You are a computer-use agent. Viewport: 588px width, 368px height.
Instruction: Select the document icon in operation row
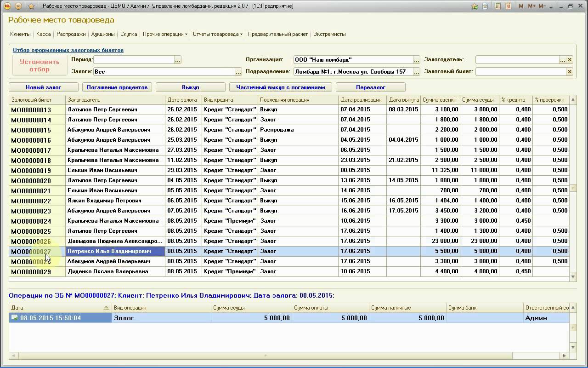tap(15, 318)
